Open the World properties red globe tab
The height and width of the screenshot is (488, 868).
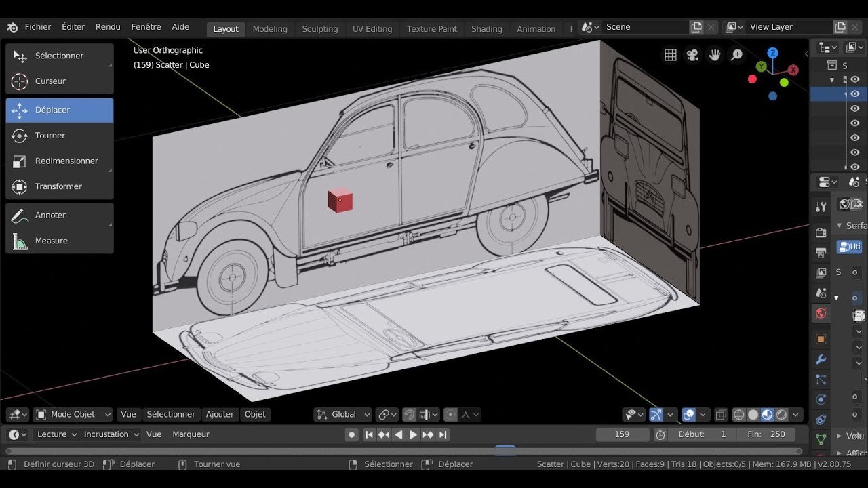[821, 313]
